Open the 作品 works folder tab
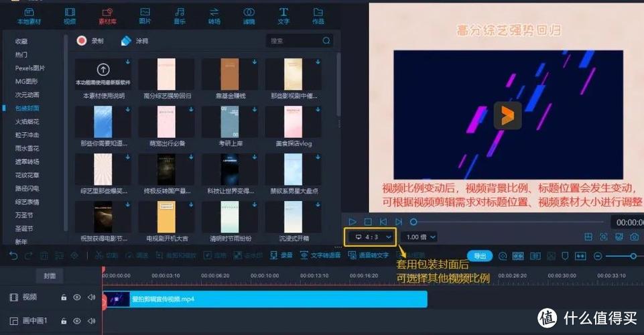The width and height of the screenshot is (644, 335). [318, 17]
